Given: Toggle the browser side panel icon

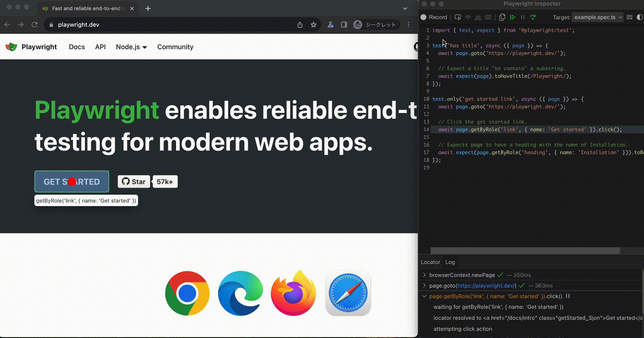Looking at the screenshot, I should coord(344,25).
